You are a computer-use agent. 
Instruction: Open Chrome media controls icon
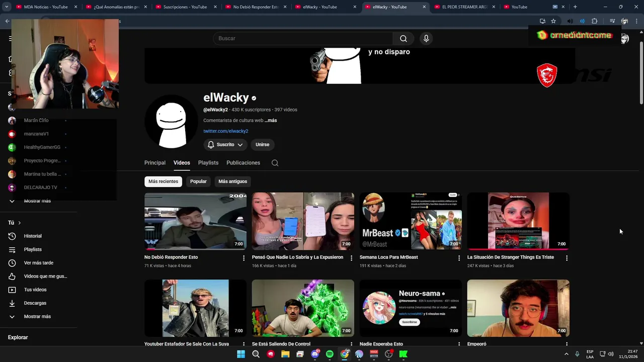click(612, 21)
